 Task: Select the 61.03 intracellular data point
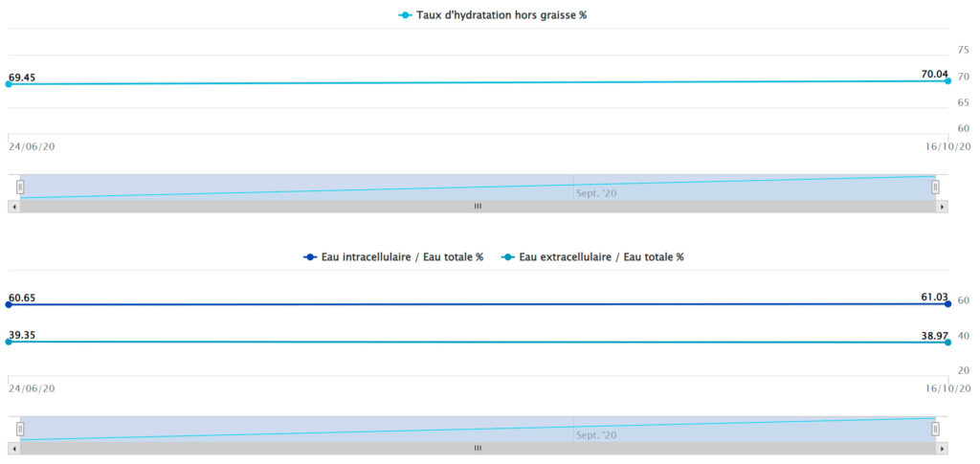947,303
